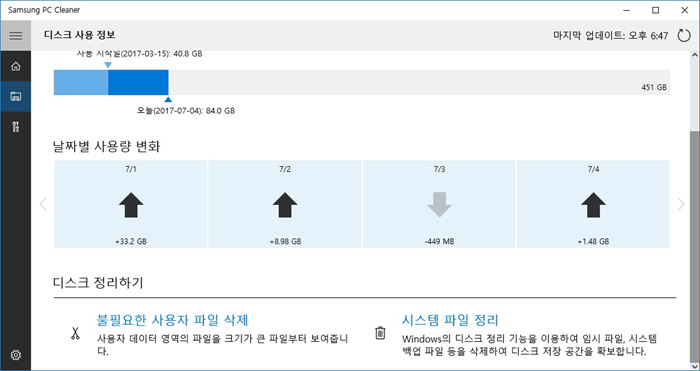
Task: Select the disk usage sidebar icon
Action: click(x=16, y=96)
